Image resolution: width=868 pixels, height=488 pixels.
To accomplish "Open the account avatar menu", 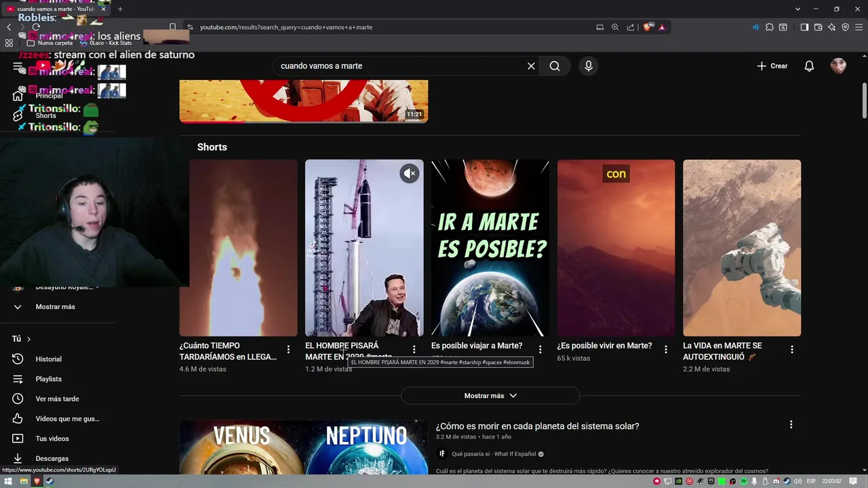I will [838, 66].
